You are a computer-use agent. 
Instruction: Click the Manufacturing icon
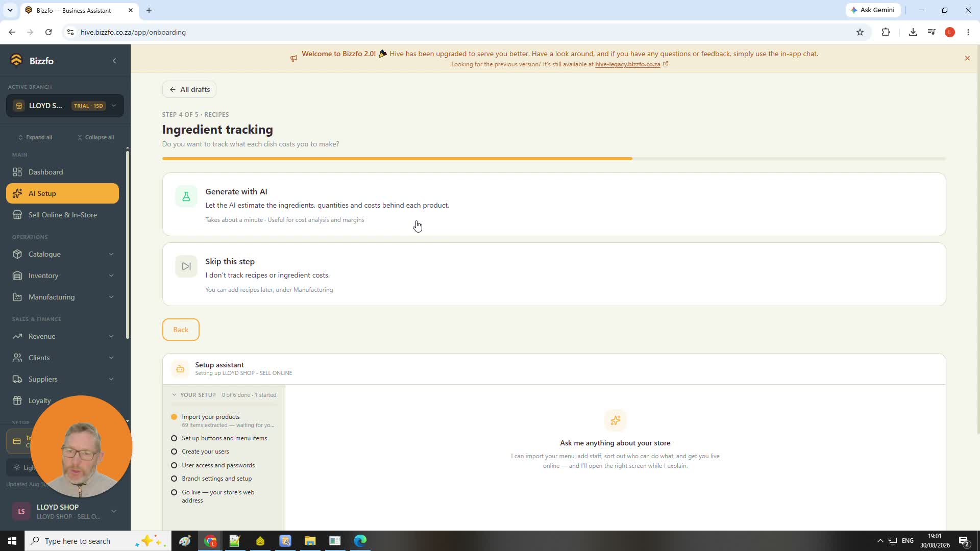[x=17, y=297]
